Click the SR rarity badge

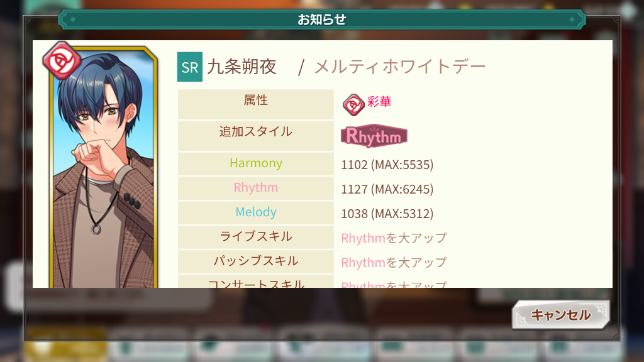coord(190,67)
